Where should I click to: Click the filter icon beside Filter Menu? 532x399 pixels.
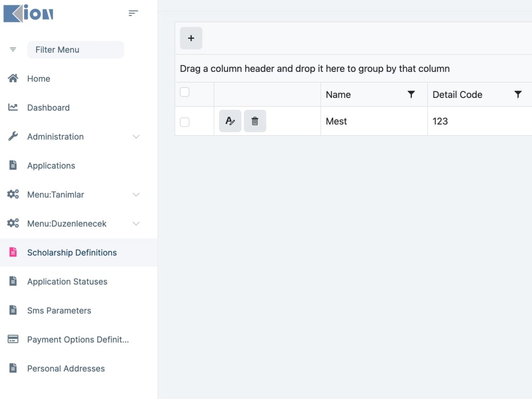(x=13, y=49)
